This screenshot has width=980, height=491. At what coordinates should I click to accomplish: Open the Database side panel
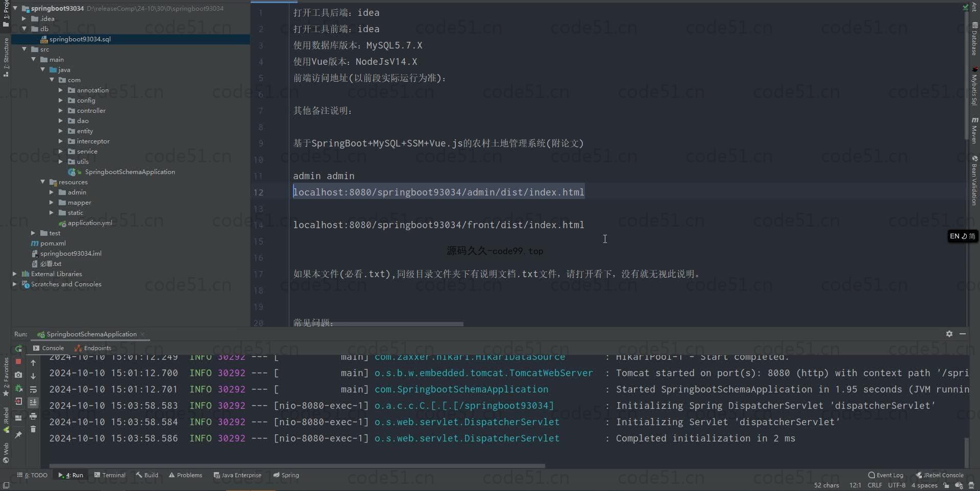tap(974, 38)
